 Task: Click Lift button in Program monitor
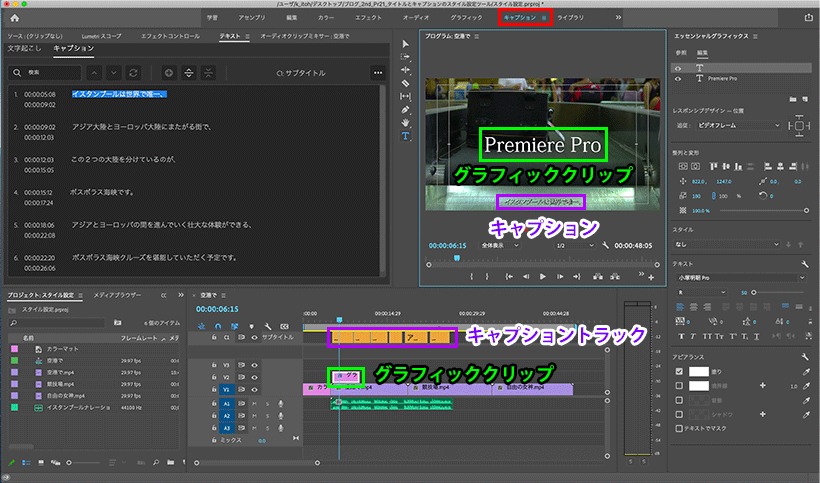pyautogui.click(x=597, y=277)
